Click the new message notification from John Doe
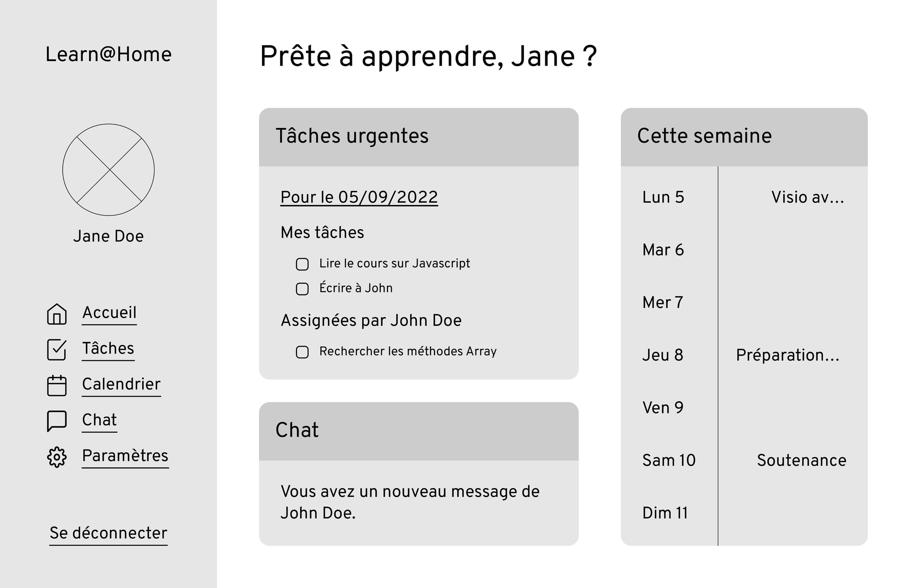 (409, 502)
